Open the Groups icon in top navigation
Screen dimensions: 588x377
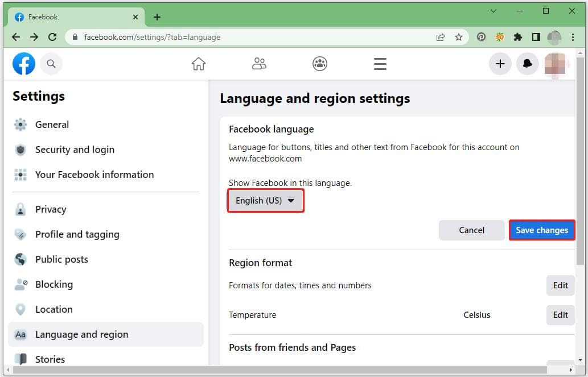pos(319,64)
